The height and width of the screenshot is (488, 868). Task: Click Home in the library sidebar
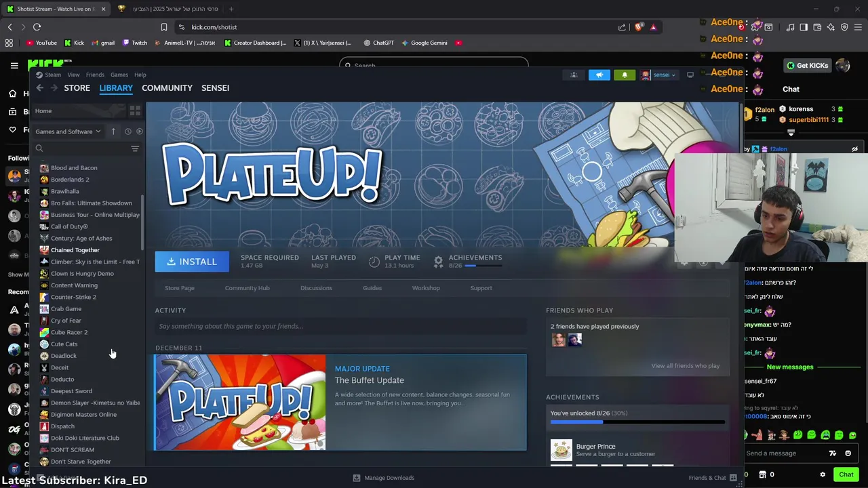coord(43,110)
